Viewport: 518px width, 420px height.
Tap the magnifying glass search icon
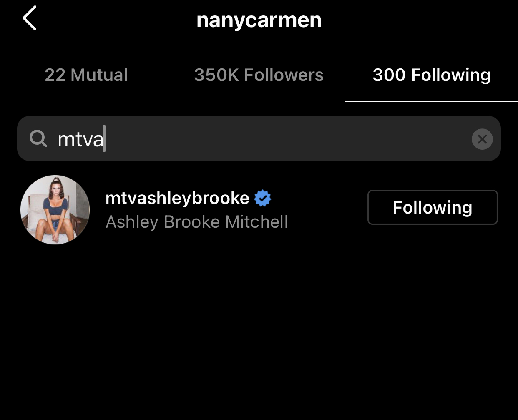(38, 138)
